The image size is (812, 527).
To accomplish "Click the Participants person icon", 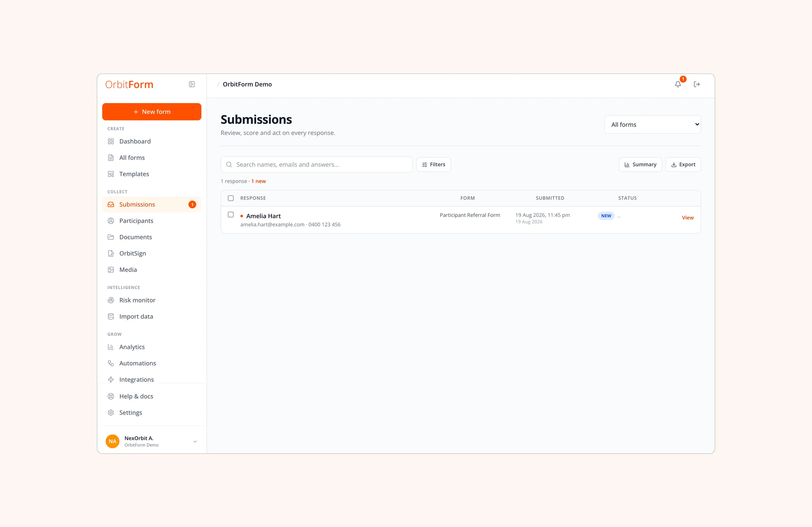I will click(111, 221).
